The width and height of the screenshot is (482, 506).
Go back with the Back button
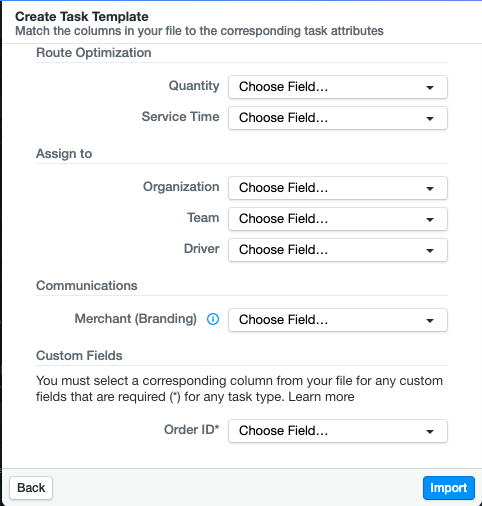pyautogui.click(x=31, y=488)
